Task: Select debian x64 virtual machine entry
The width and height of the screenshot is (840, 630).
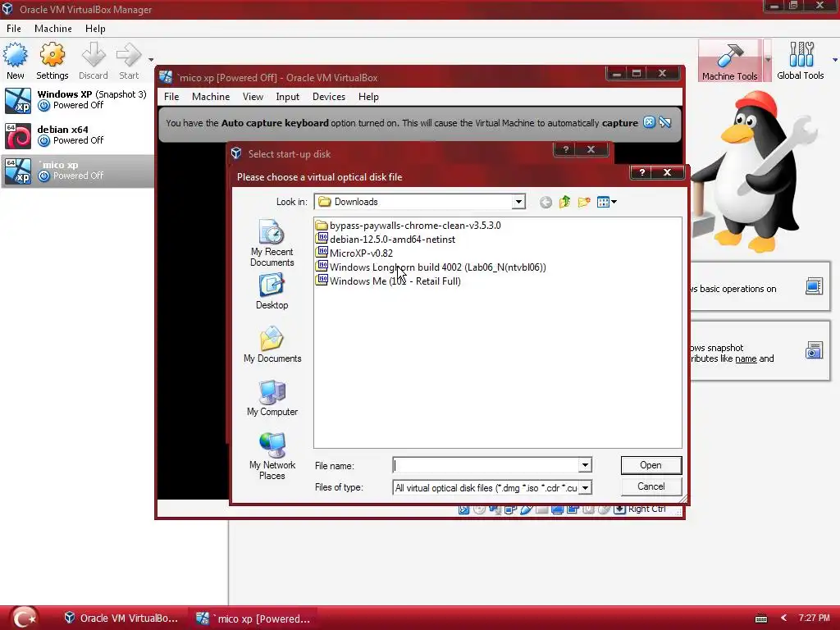Action: tap(77, 135)
